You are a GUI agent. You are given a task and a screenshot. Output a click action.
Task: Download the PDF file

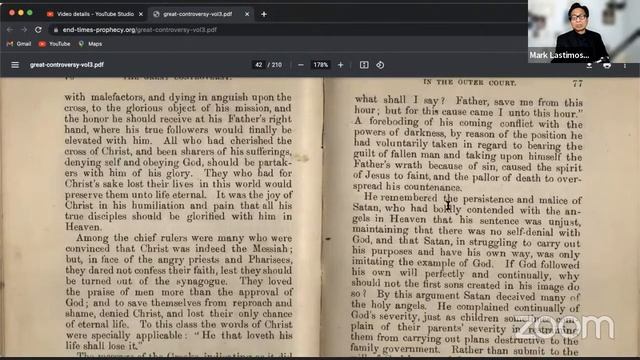[589, 65]
